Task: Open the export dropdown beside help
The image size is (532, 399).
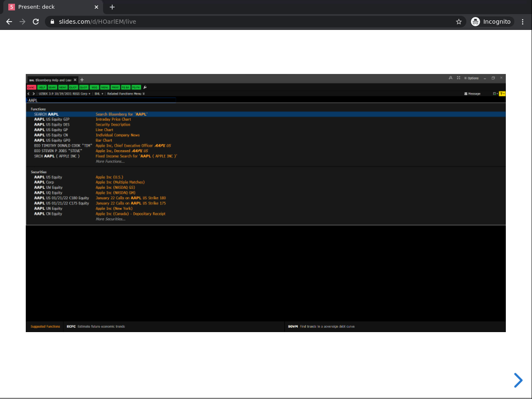Action: tap(495, 94)
